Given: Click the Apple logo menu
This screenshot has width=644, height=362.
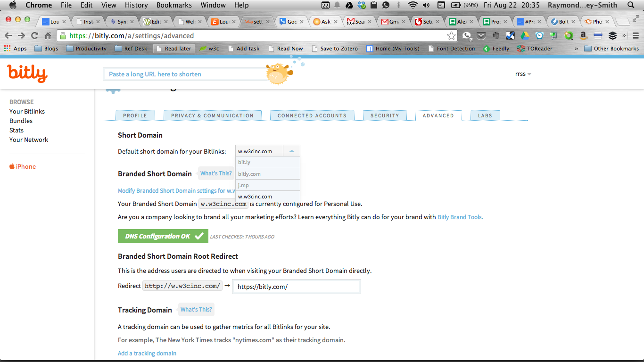Looking at the screenshot, I should tap(13, 5).
